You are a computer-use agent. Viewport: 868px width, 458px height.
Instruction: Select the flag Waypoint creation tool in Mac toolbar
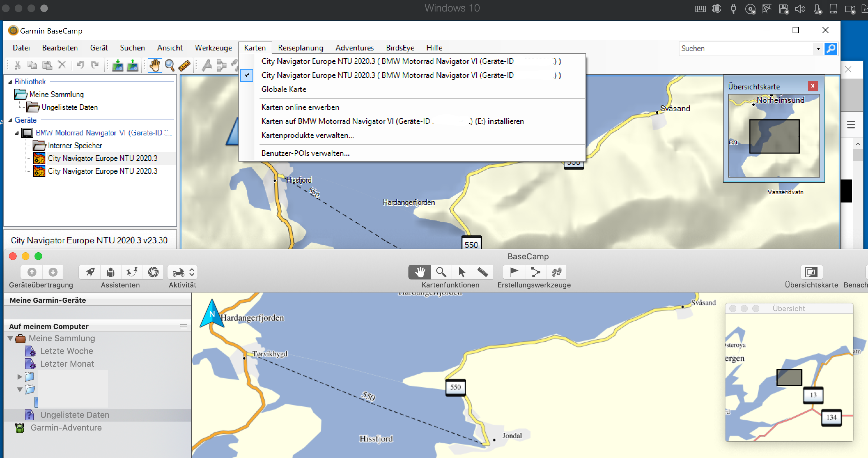pos(514,272)
